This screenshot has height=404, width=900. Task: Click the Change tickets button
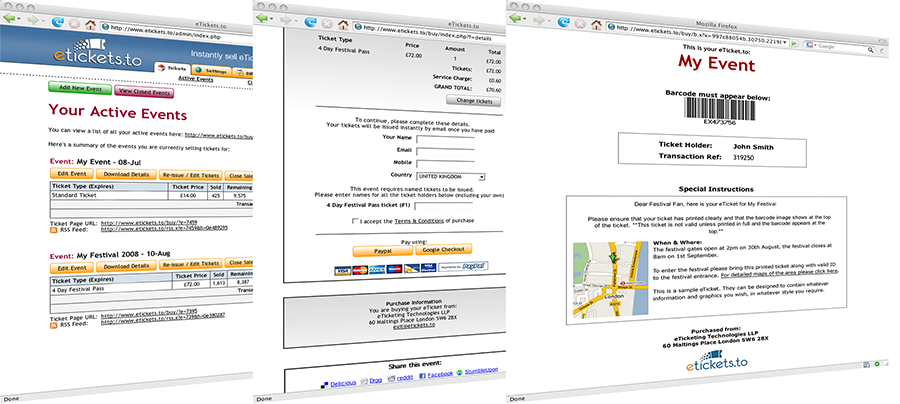(x=474, y=102)
